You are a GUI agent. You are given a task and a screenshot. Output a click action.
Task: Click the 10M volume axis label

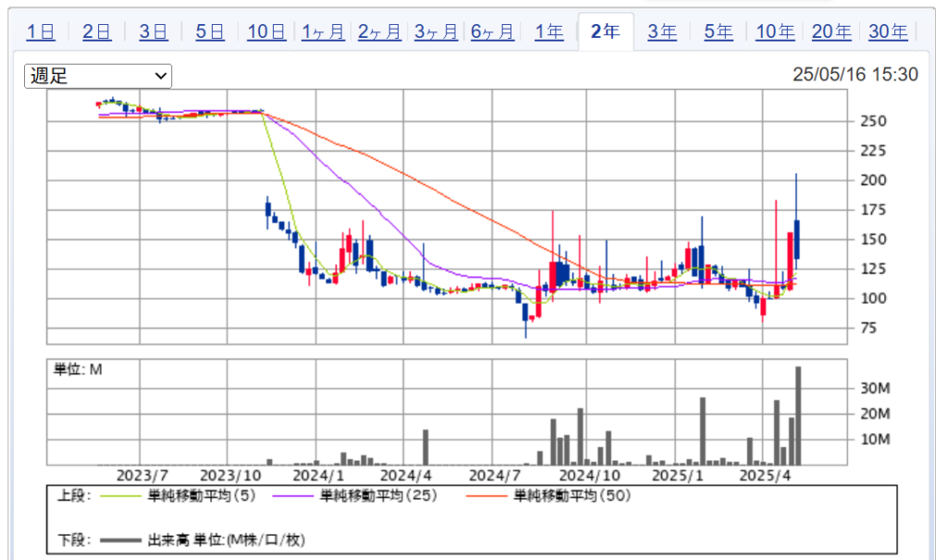tap(875, 440)
